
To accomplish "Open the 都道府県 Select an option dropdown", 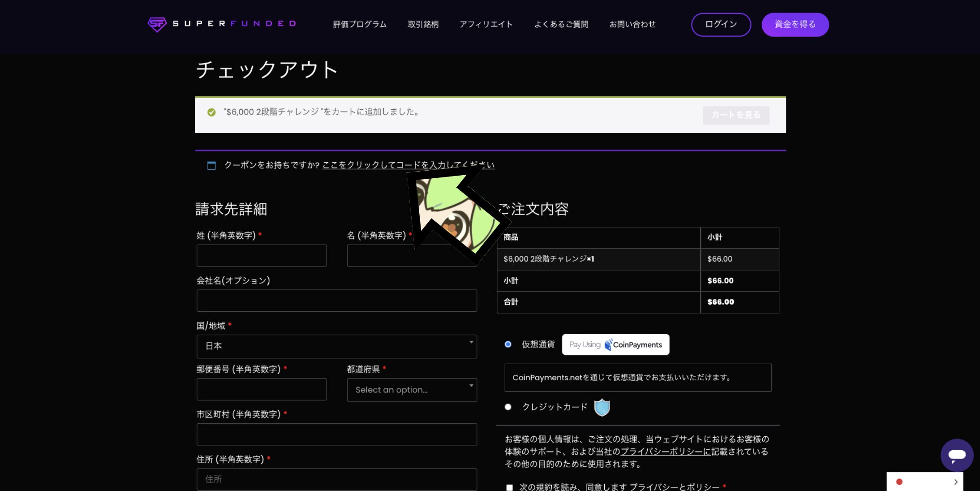I will [412, 390].
